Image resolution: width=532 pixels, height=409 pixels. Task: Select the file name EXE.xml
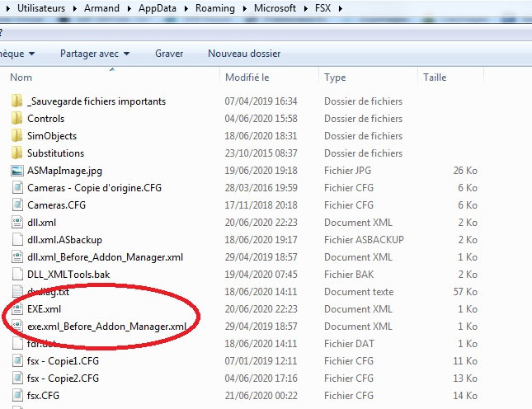[44, 309]
